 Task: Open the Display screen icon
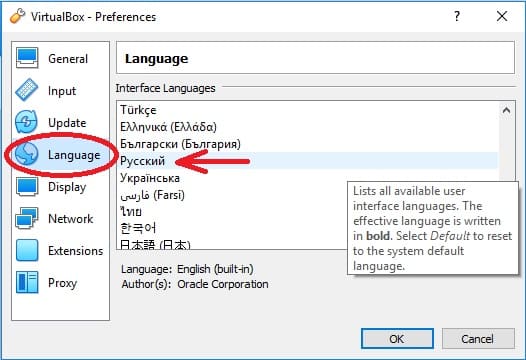pos(27,187)
